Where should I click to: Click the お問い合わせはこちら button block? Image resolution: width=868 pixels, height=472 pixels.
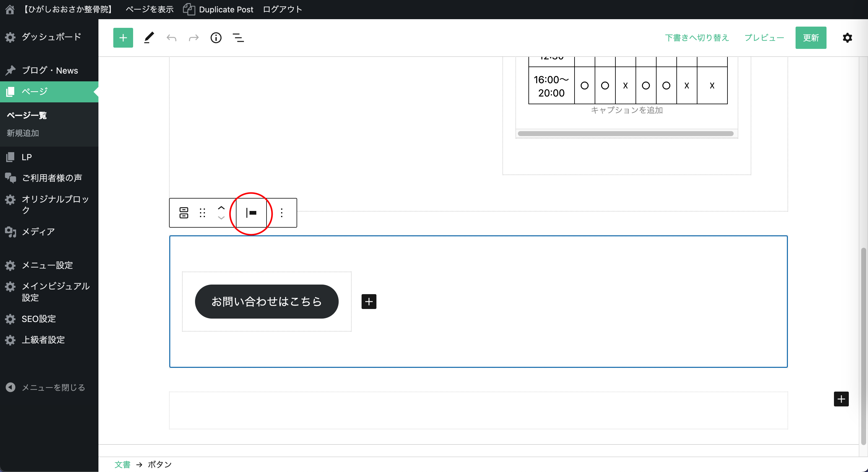[x=266, y=302]
